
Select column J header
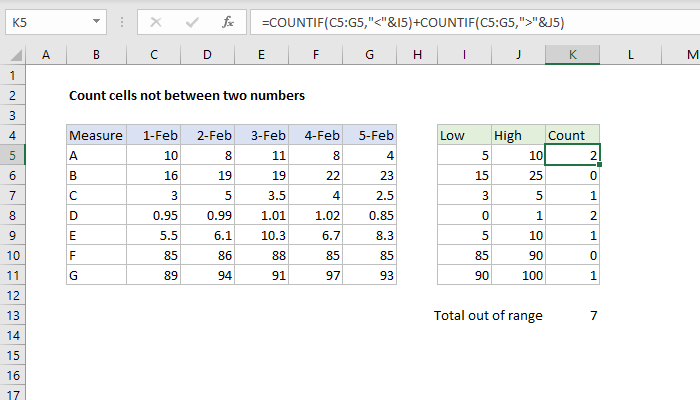[x=518, y=55]
